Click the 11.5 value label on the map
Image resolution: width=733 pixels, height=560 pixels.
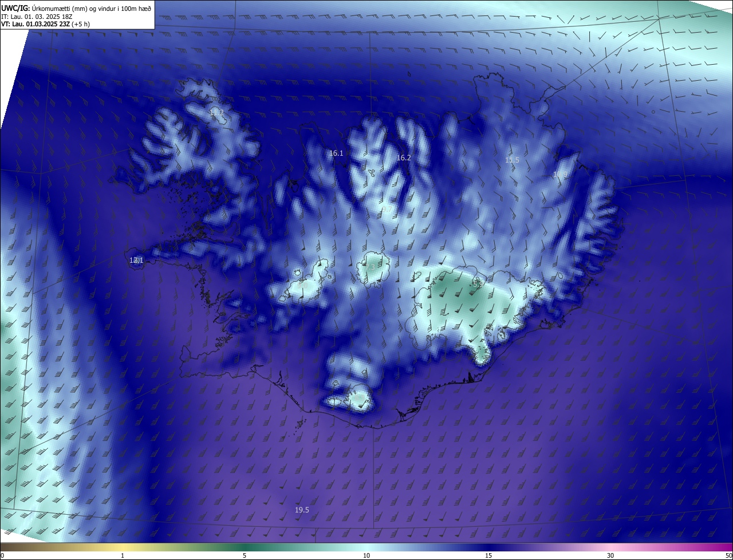(512, 160)
